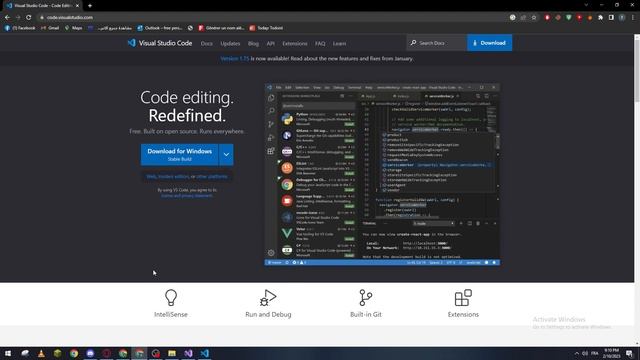Bookmark this page with the star icon
The height and width of the screenshot is (360, 640).
tap(534, 18)
